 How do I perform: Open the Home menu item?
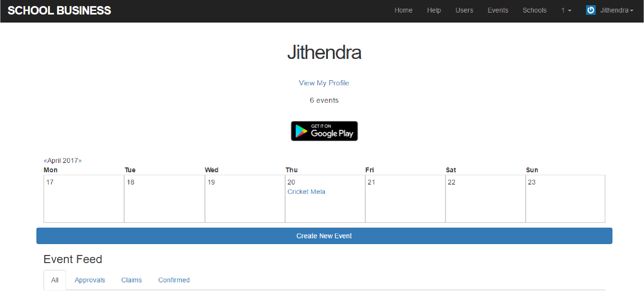403,10
